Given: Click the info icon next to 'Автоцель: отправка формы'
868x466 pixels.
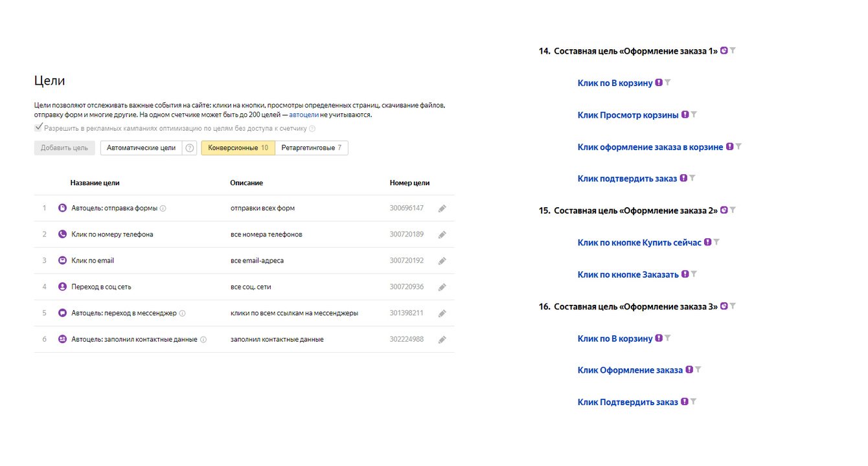Looking at the screenshot, I should (x=163, y=208).
